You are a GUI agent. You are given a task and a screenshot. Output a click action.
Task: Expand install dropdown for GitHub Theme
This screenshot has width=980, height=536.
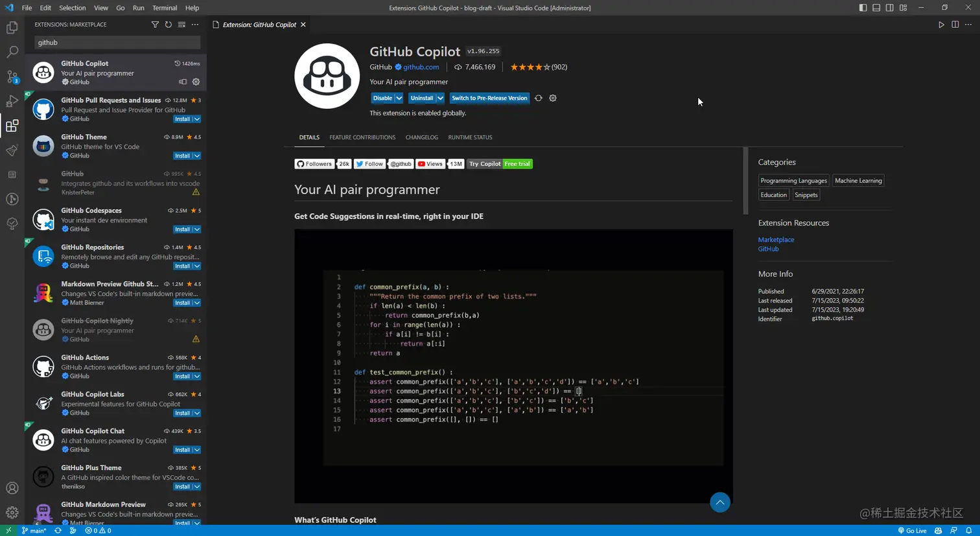pyautogui.click(x=197, y=156)
